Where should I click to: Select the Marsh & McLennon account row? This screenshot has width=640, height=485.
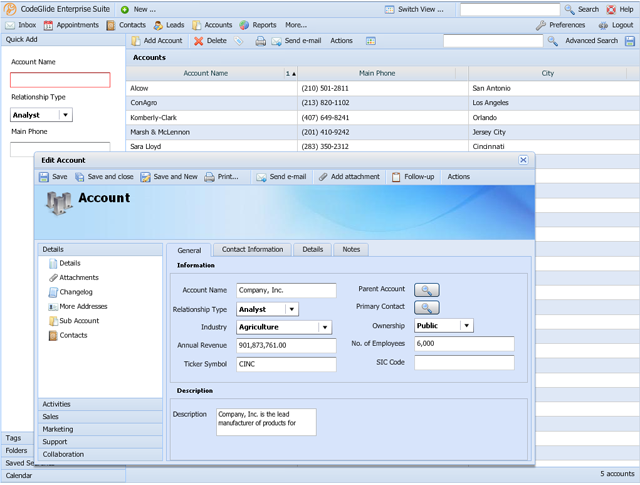[x=382, y=132]
